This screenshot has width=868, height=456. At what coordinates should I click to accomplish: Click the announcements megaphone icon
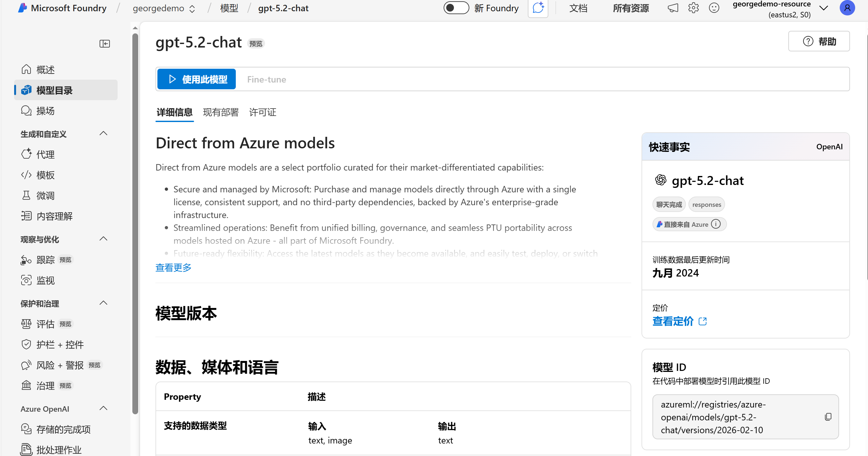point(673,8)
